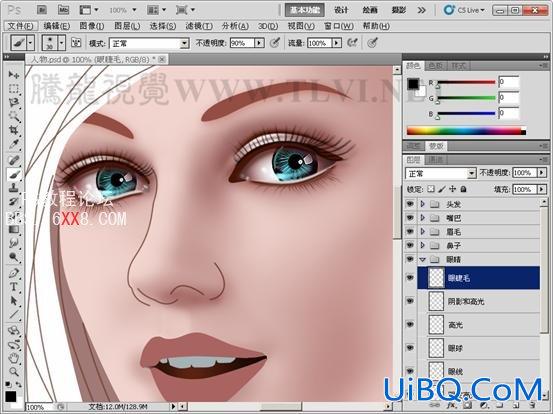
Task: Expand the 嘴巴 layer group
Action: pos(423,218)
